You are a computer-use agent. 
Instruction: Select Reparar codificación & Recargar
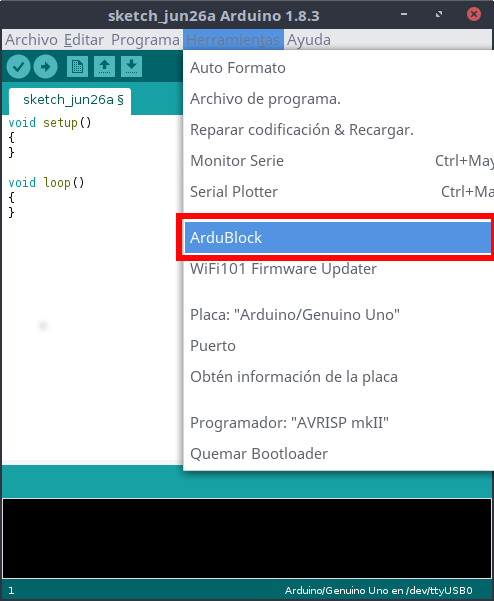click(339, 130)
